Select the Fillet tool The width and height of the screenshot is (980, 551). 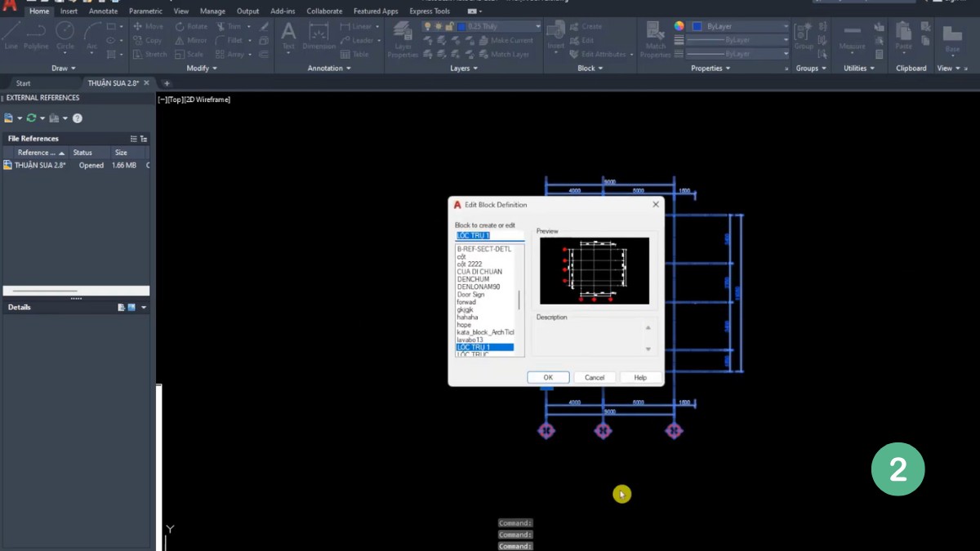click(x=229, y=40)
